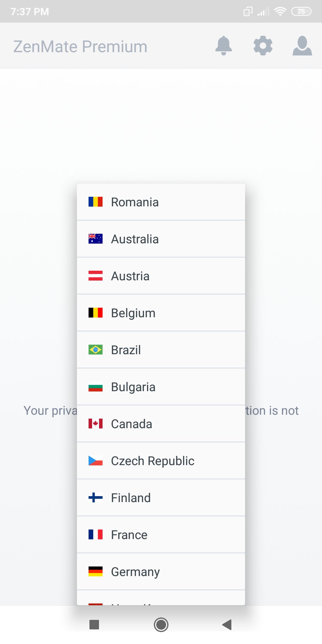Open settings via the gear icon
This screenshot has width=322, height=644.
[263, 46]
